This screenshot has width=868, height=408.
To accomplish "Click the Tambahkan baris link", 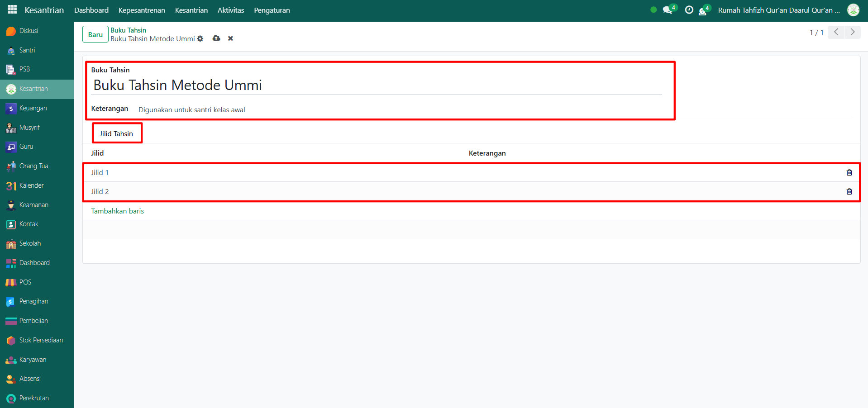I will 117,211.
